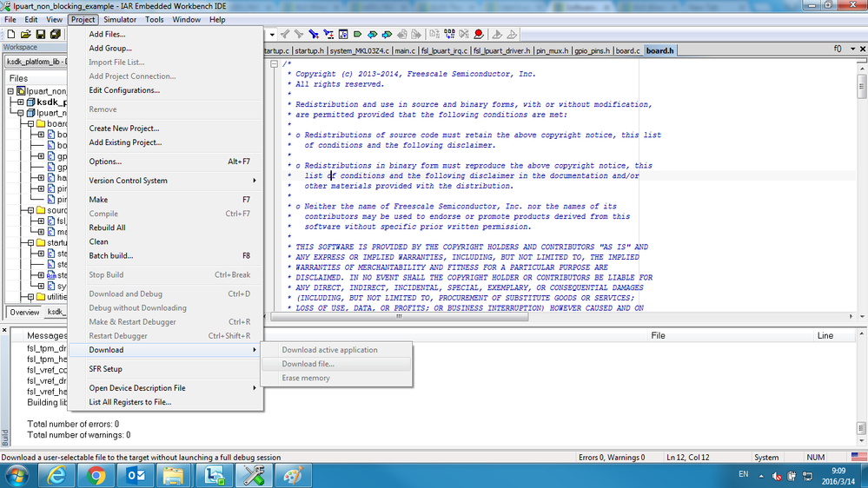Jump to next bookmark icon

click(387, 35)
